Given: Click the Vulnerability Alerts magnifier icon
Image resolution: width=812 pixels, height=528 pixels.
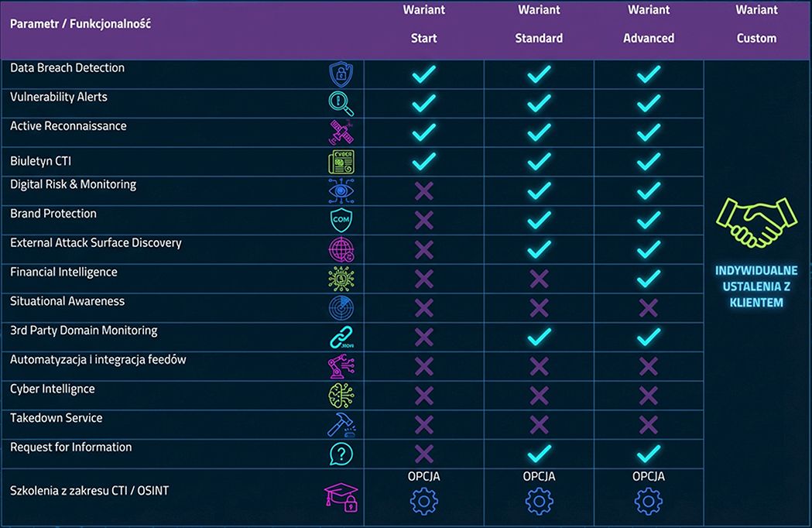Looking at the screenshot, I should (x=341, y=103).
